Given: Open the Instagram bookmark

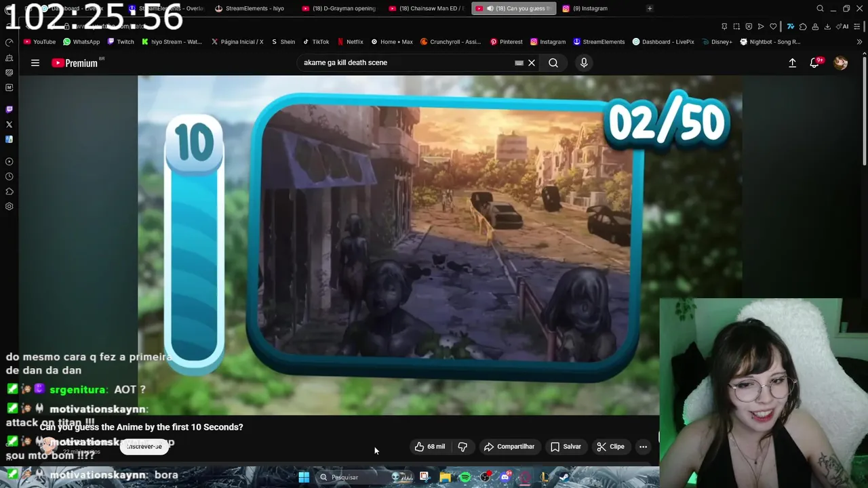Looking at the screenshot, I should (x=548, y=42).
